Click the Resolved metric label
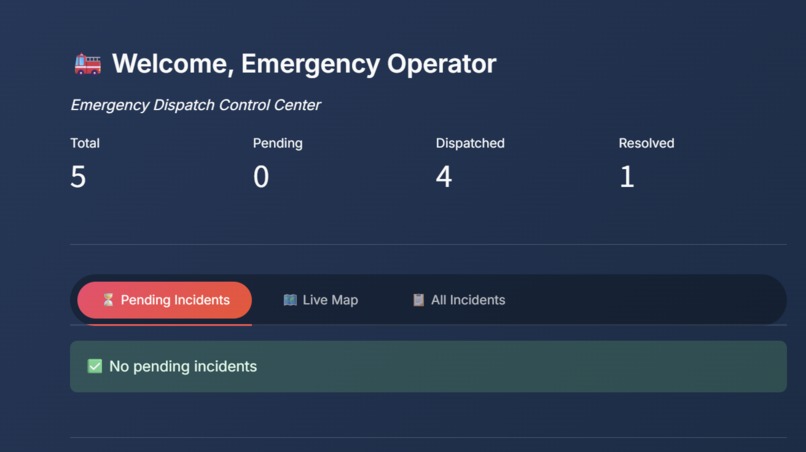The image size is (806, 452). click(646, 143)
